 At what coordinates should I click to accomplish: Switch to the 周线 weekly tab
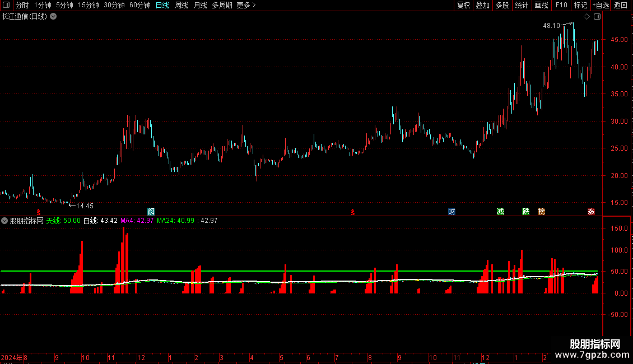(181, 5)
